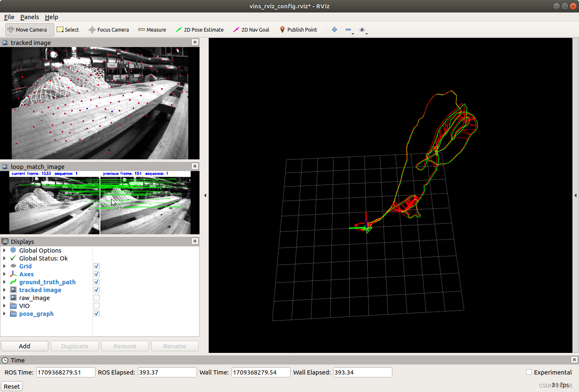
Task: Click the tracked image panel title icon
Action: tap(5, 42)
